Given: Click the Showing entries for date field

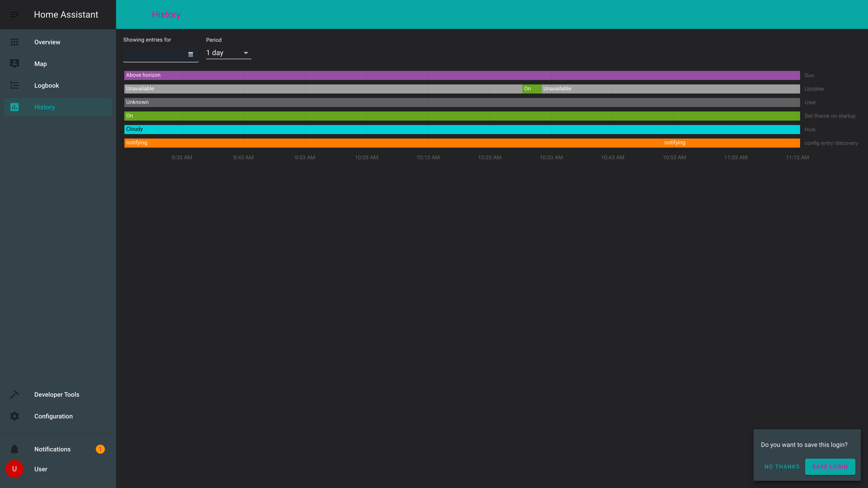Looking at the screenshot, I should [x=155, y=54].
